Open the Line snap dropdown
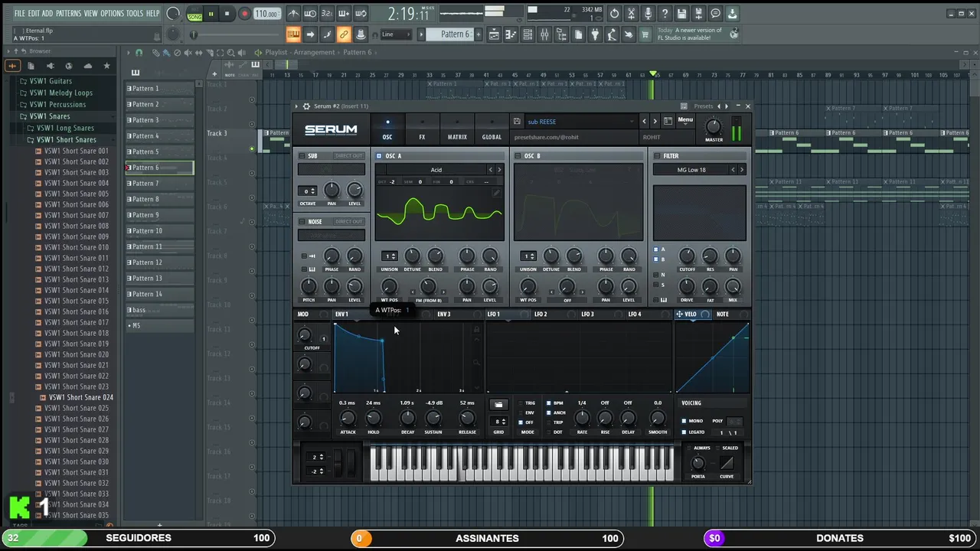 [x=397, y=34]
